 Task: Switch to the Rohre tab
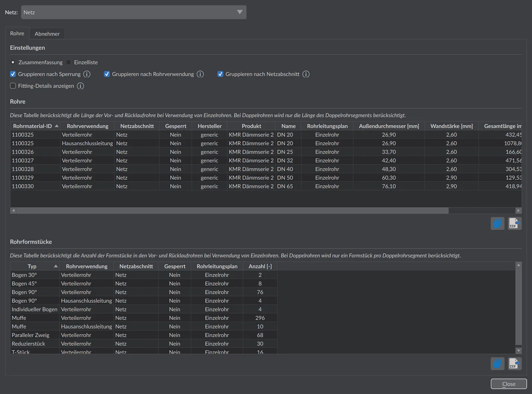coord(17,33)
